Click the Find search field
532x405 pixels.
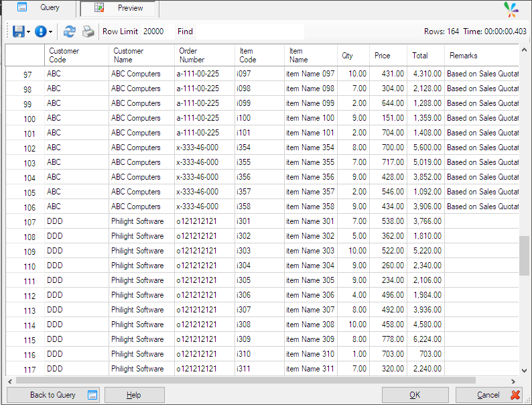250,32
